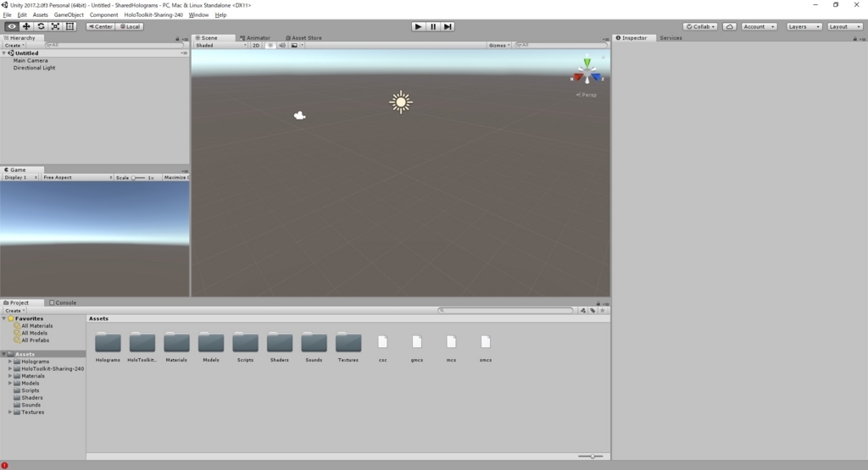Screen dimensions: 868x470
Task: Open the cloud services button
Action: 730,26
